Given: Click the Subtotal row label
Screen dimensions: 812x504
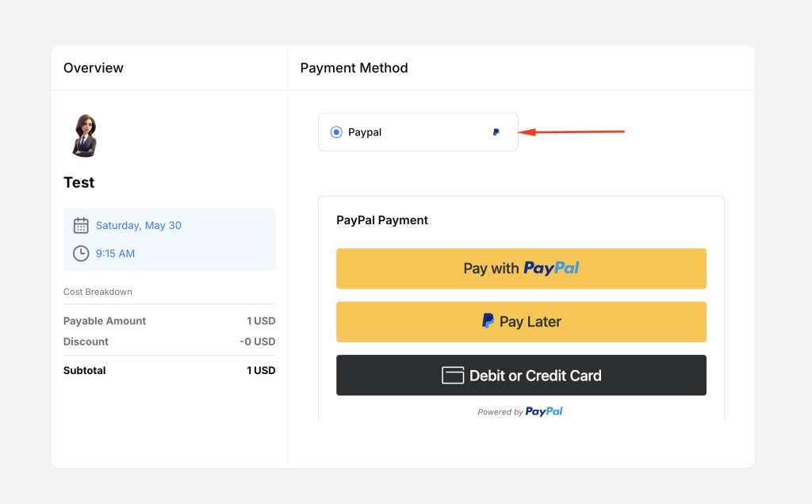Looking at the screenshot, I should click(85, 370).
